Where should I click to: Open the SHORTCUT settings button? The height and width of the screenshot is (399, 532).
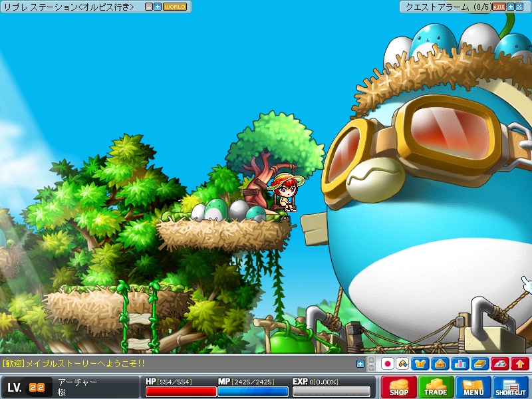pyautogui.click(x=511, y=387)
